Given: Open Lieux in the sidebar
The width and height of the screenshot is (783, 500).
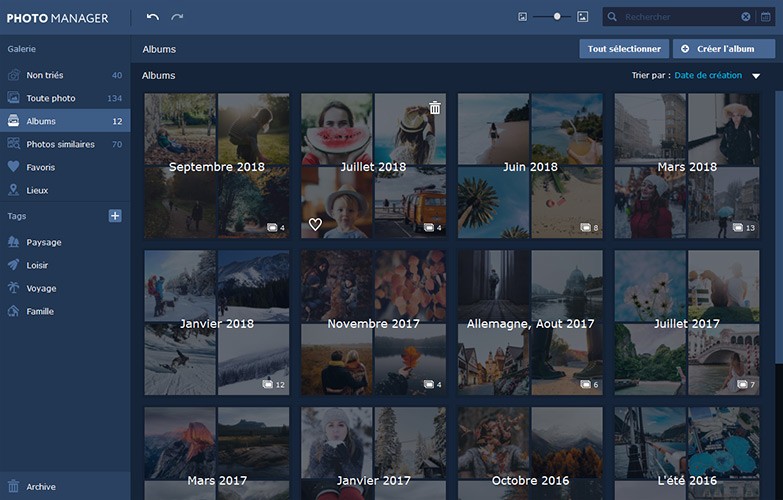Looking at the screenshot, I should click(65, 190).
